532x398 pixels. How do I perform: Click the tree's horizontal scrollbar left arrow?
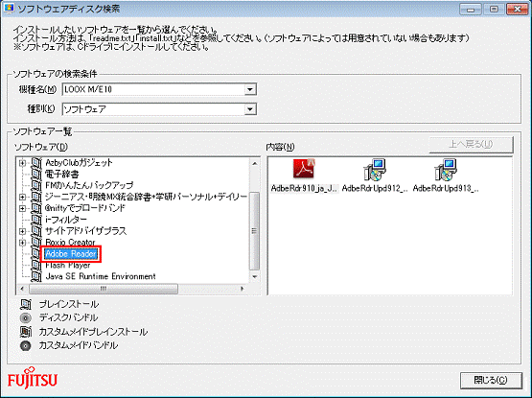click(22, 289)
